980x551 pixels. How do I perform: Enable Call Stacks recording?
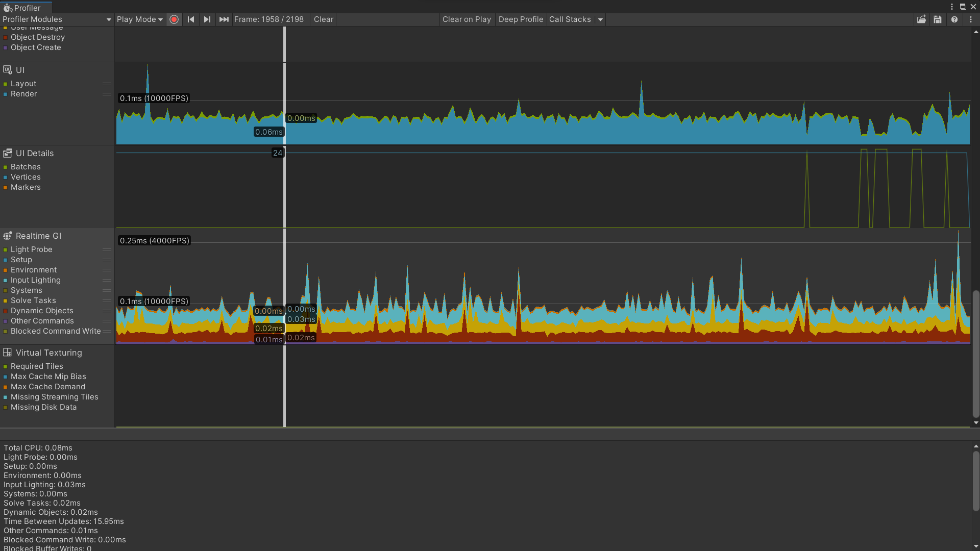(570, 19)
